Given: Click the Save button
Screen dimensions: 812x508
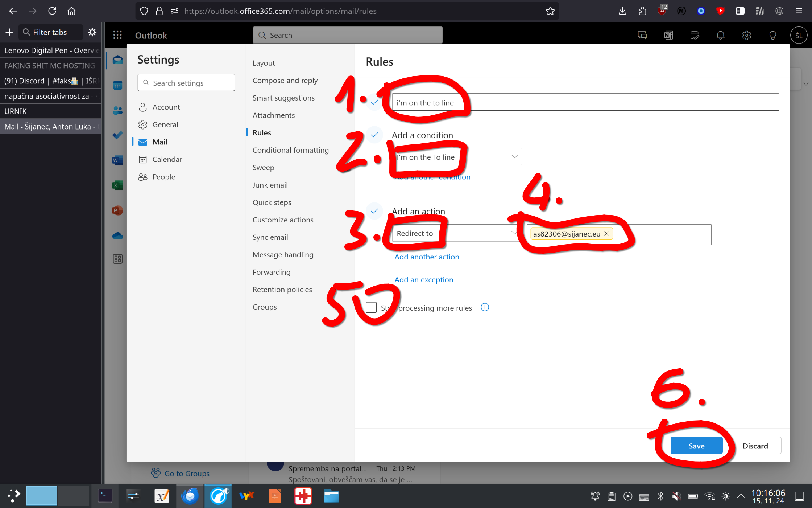Looking at the screenshot, I should [x=696, y=446].
